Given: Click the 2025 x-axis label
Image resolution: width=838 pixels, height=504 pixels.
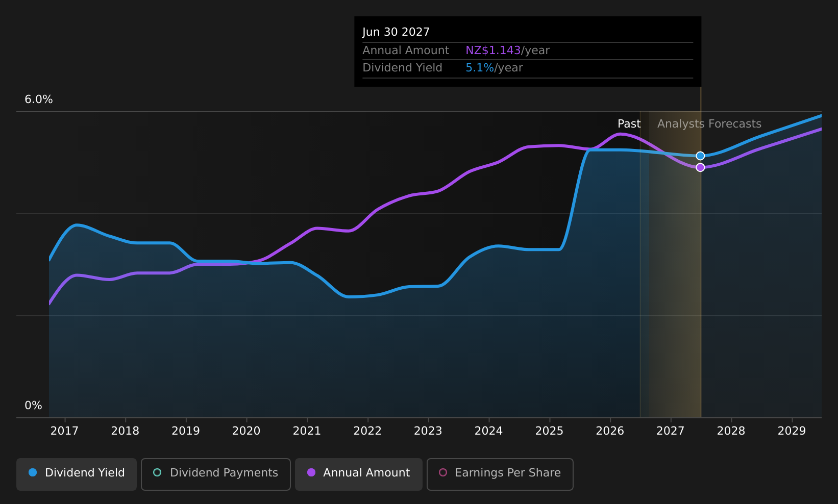Looking at the screenshot, I should (549, 431).
